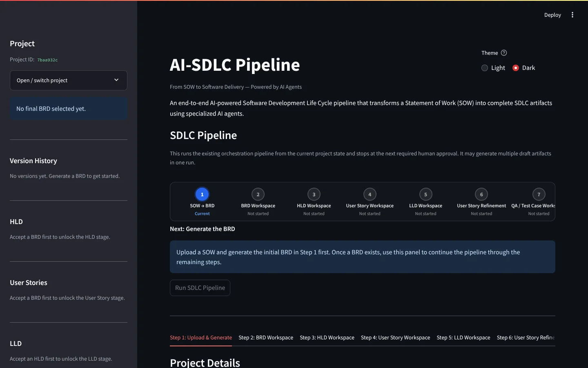Screen dimensions: 588x368
Task: Click the AI-SDLC Pipeline title
Action: 235,65
